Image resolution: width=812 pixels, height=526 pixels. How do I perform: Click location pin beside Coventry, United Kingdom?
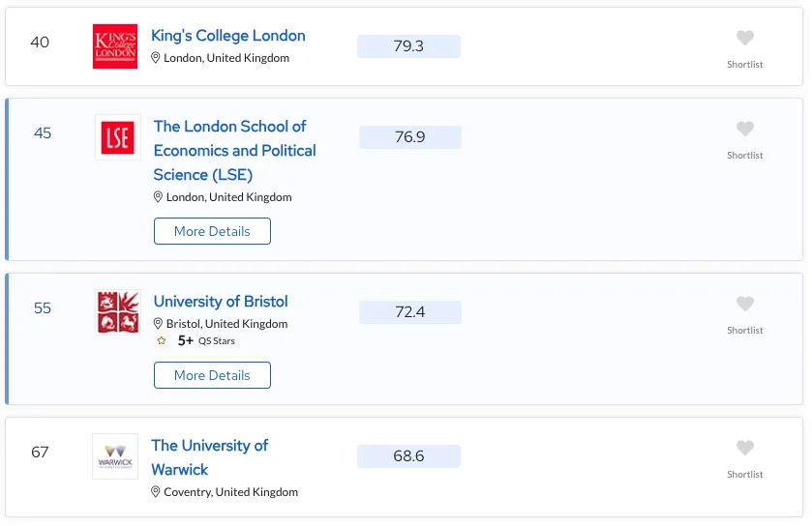pyautogui.click(x=156, y=492)
